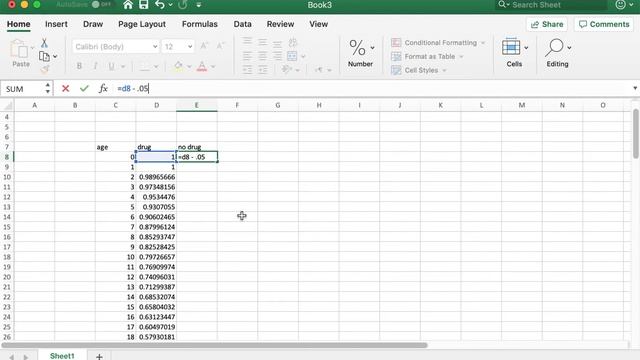Click the Wrap Text icon
640x360 pixels.
pos(293,42)
